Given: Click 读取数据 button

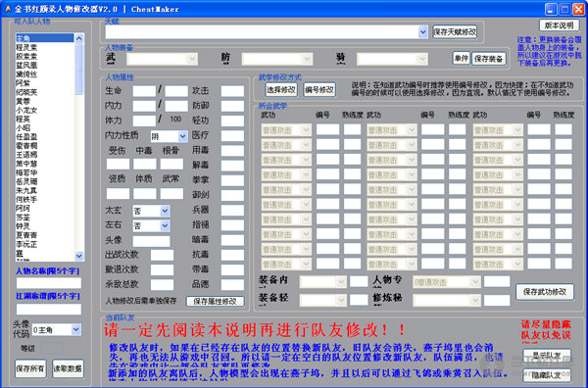Looking at the screenshot, I should coord(68,368).
